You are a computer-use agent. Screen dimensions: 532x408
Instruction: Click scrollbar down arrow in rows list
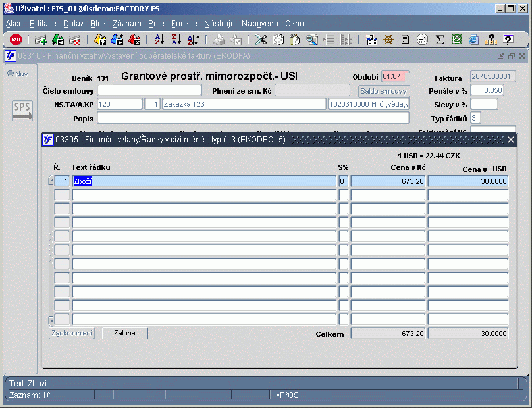click(51, 321)
